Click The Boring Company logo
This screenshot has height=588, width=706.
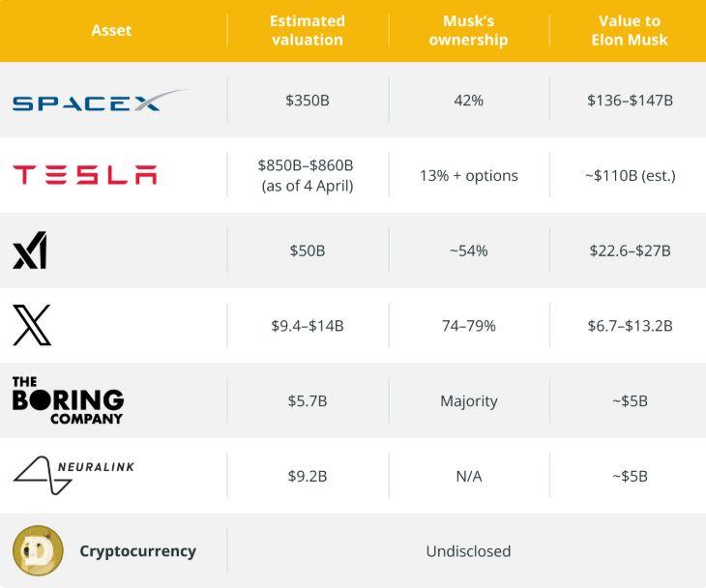click(x=68, y=400)
